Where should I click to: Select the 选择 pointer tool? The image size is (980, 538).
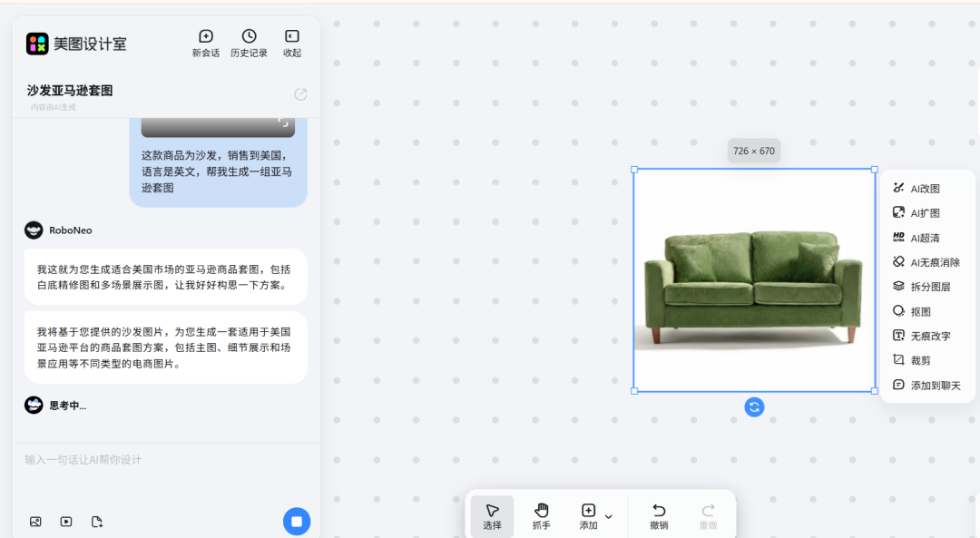(491, 513)
